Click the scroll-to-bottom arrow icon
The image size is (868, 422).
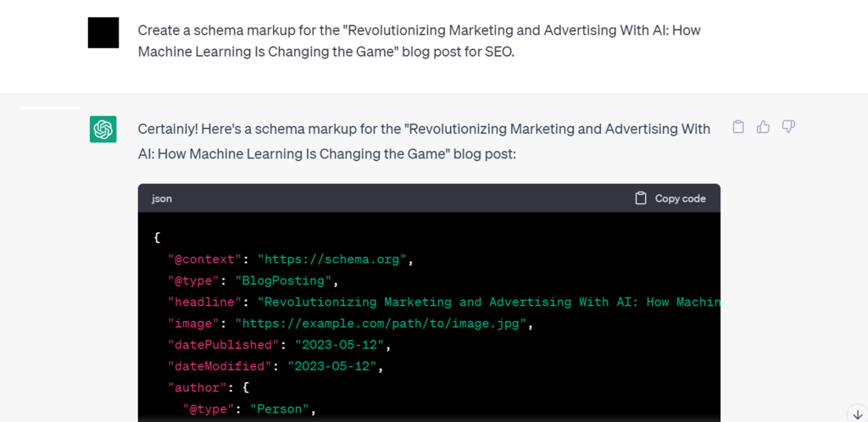click(x=856, y=411)
